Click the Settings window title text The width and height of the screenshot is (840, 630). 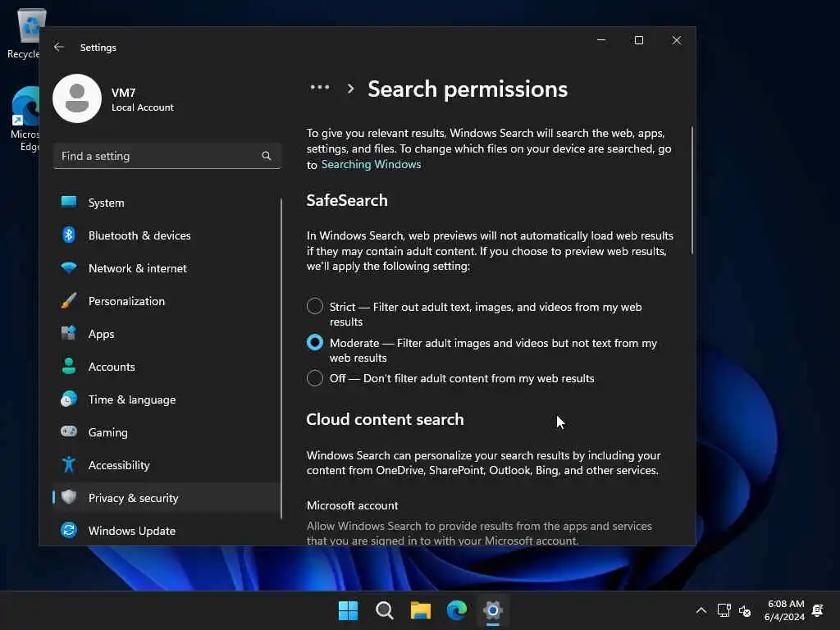[98, 47]
